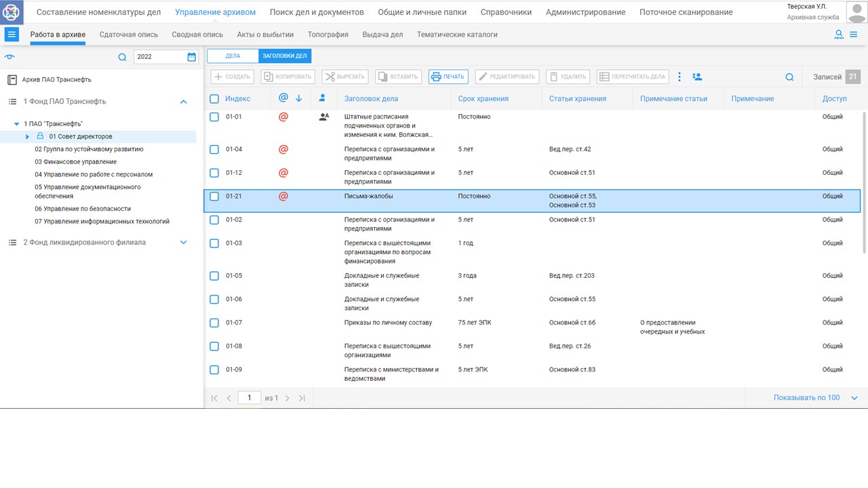Viewport: 868px width, 488px height.
Task: Click the Print button in toolbar
Action: coord(448,77)
